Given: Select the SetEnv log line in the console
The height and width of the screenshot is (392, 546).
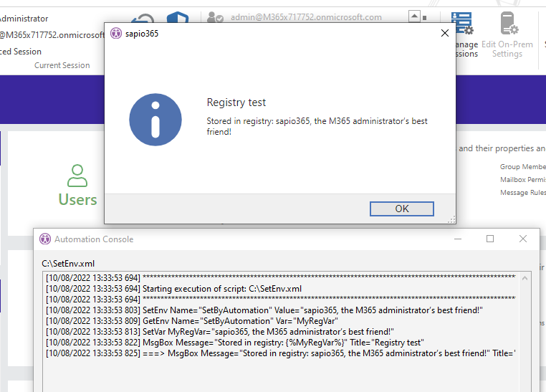Looking at the screenshot, I should (264, 310).
